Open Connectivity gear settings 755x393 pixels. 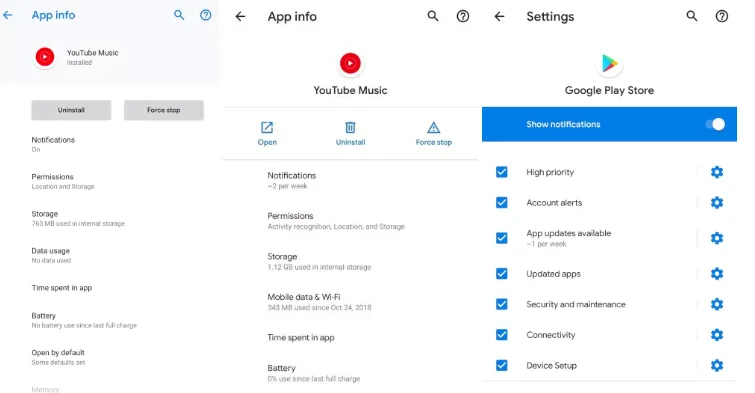[x=717, y=335]
